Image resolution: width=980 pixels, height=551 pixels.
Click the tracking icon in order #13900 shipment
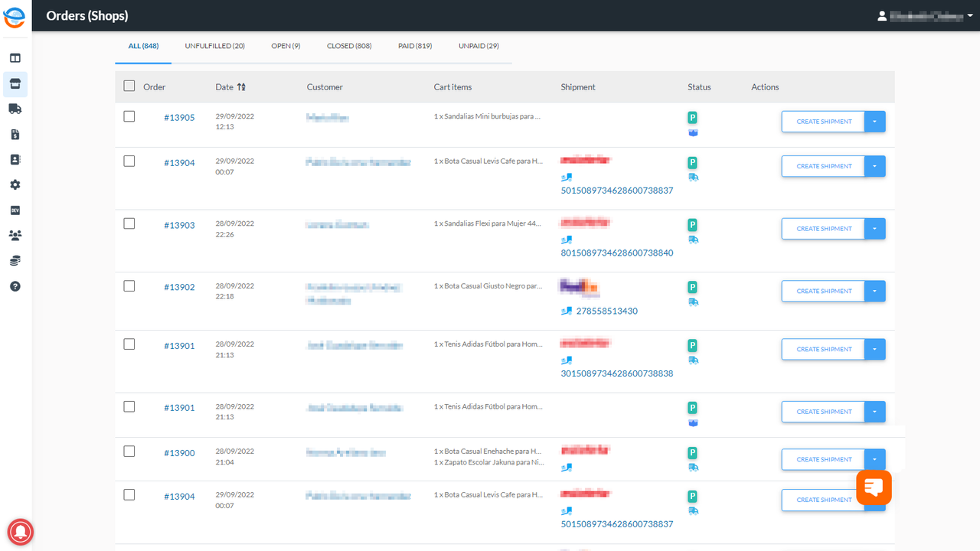coord(567,468)
